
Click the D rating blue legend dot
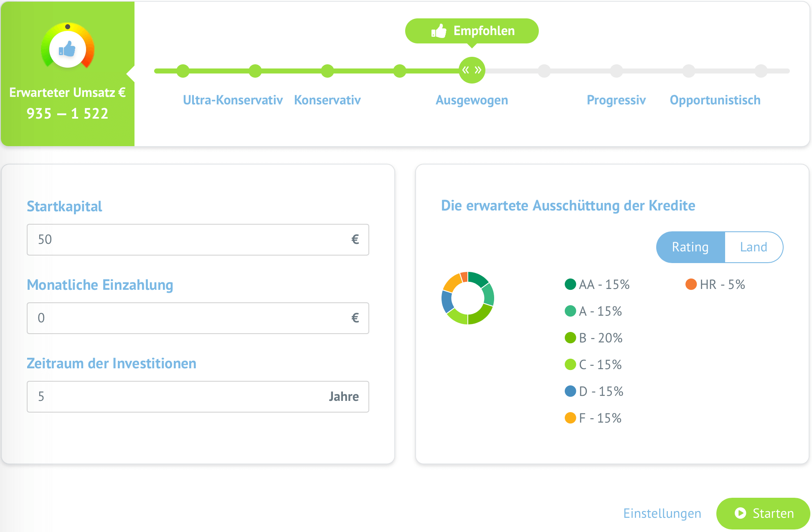[570, 391]
